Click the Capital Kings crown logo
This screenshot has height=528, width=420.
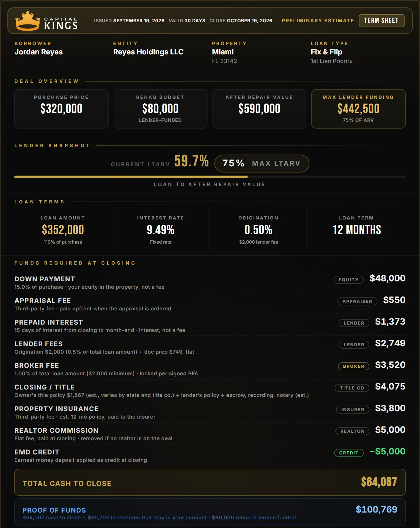pyautogui.click(x=28, y=21)
